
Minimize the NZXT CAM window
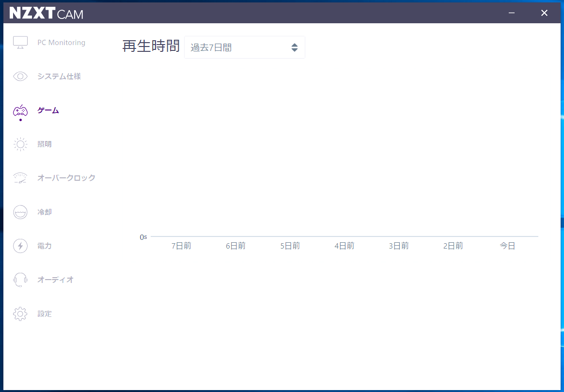(512, 13)
